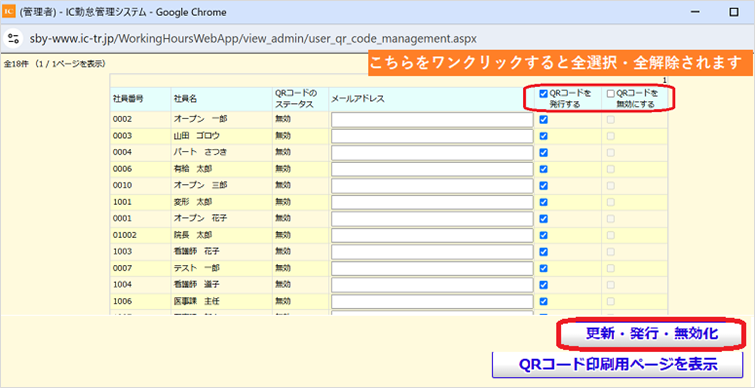This screenshot has width=755, height=388.
Task: Uncheck issue QR checkbox for employee 1001
Action: tap(544, 202)
